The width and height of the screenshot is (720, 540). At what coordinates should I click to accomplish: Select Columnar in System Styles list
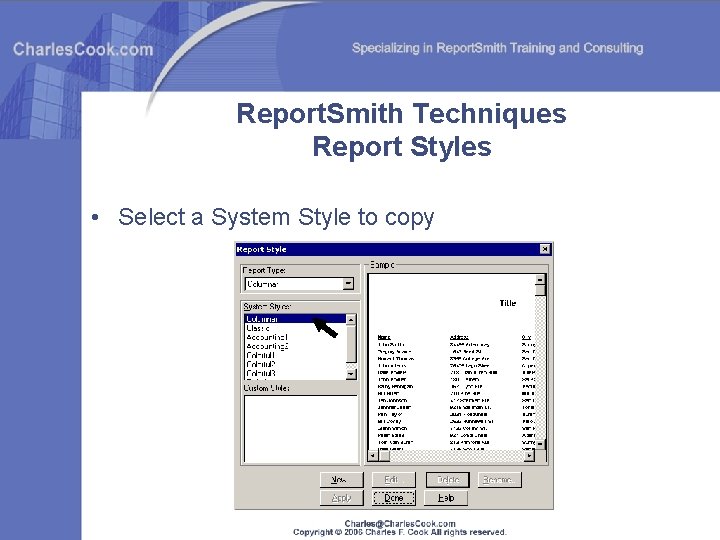(x=295, y=319)
